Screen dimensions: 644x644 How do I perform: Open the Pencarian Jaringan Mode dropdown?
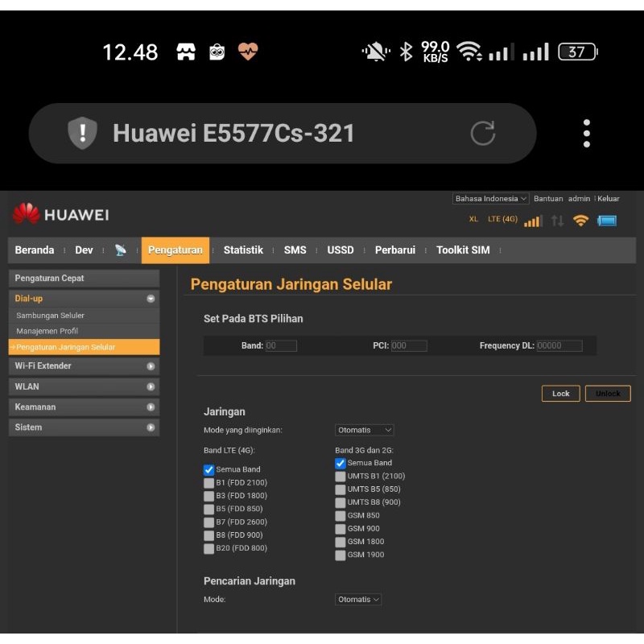[358, 599]
